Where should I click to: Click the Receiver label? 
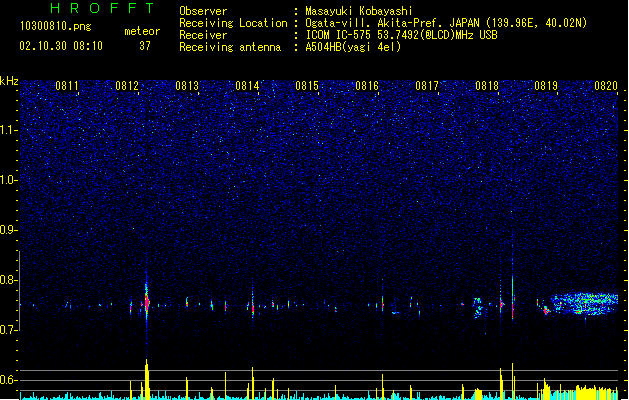(203, 35)
